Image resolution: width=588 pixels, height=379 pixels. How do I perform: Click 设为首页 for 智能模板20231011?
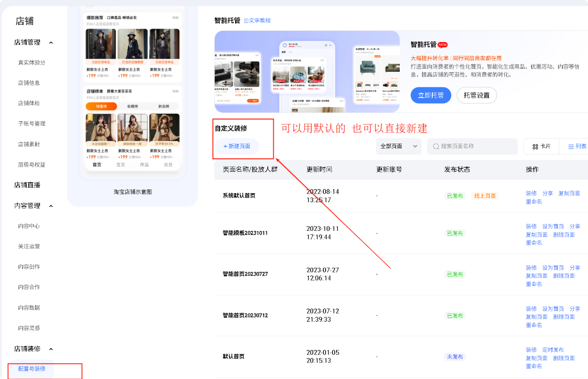tap(553, 226)
